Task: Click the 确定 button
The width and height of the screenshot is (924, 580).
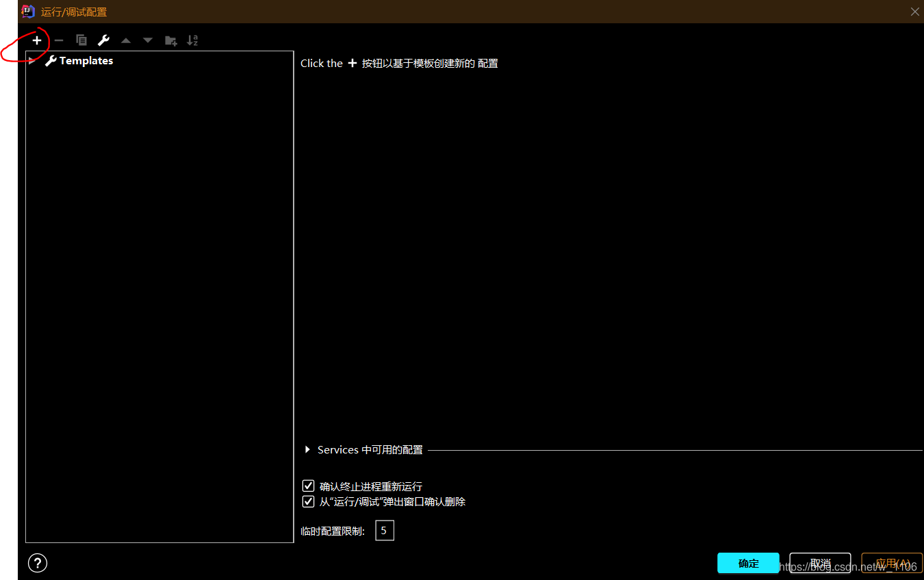Action: click(748, 563)
